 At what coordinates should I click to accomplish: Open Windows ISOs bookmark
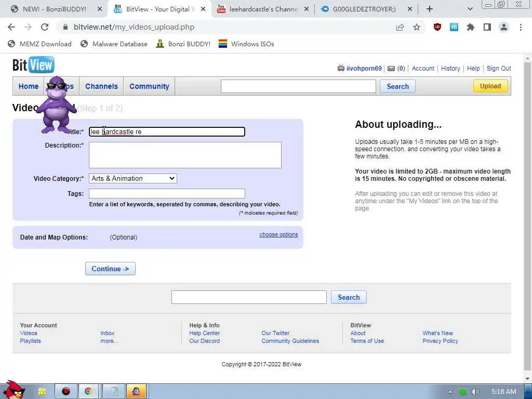coord(246,44)
